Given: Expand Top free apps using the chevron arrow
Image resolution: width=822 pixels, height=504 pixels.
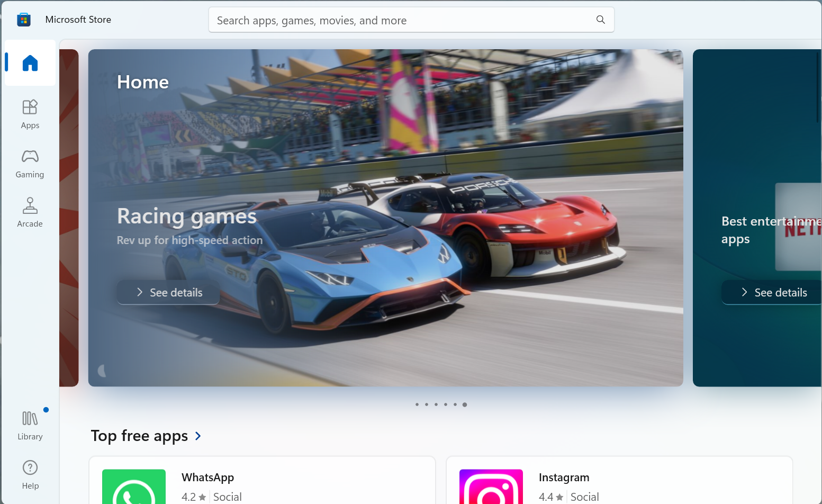Looking at the screenshot, I should pos(198,436).
